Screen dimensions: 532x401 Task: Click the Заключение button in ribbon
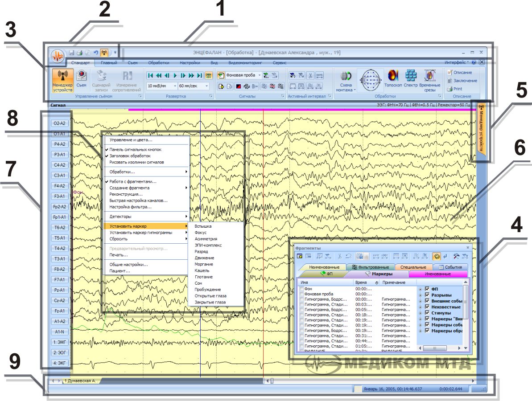coord(462,81)
